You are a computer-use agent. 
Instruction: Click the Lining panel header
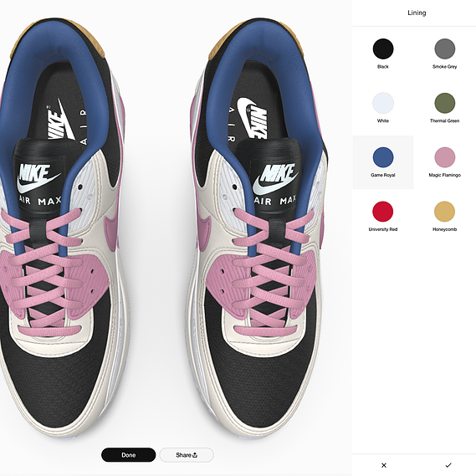point(417,13)
